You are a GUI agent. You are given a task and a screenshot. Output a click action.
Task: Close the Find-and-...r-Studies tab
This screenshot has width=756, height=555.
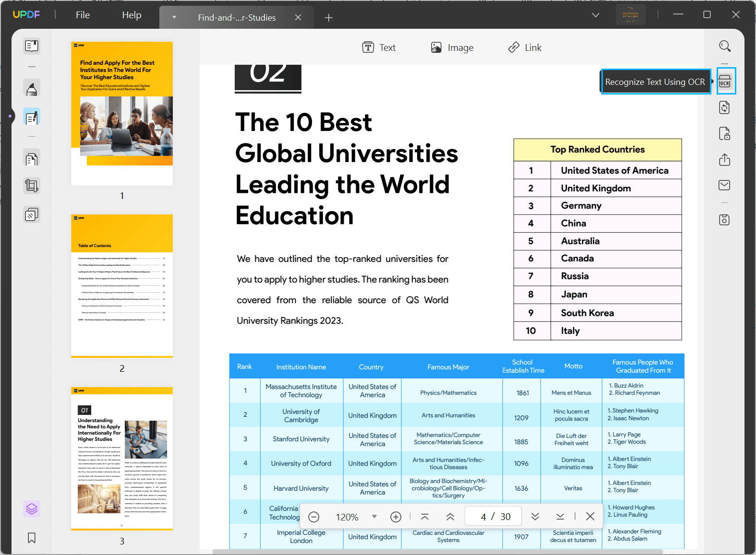coord(298,17)
